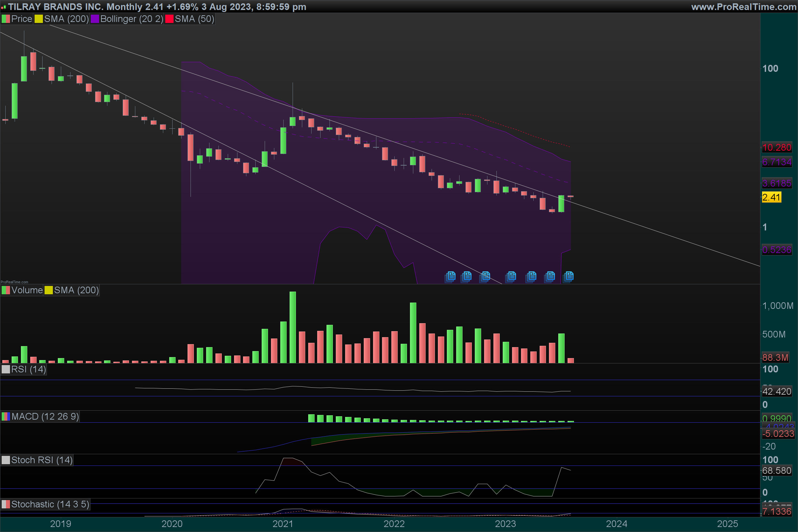Click the purple Bollinger legend color swatch

pyautogui.click(x=95, y=19)
